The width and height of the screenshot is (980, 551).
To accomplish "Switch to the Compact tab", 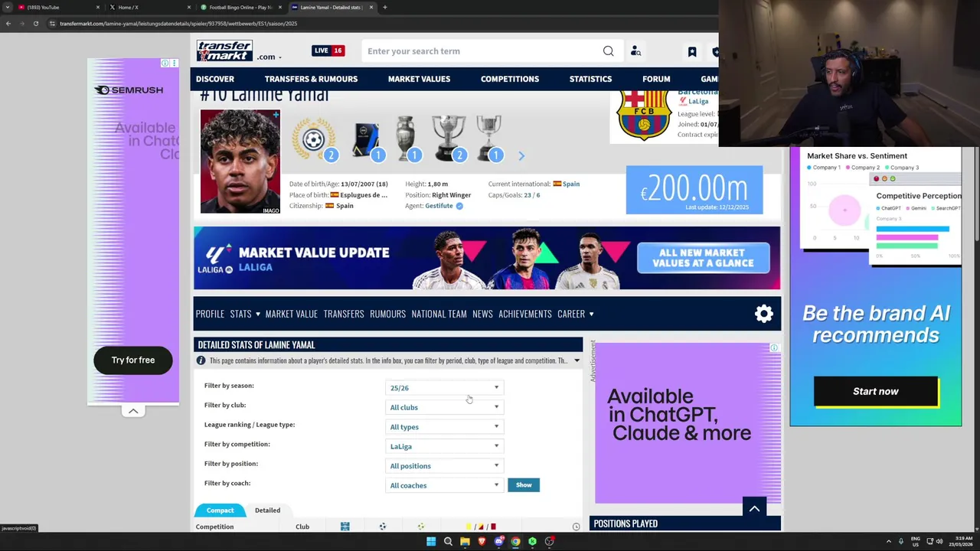I will point(220,510).
